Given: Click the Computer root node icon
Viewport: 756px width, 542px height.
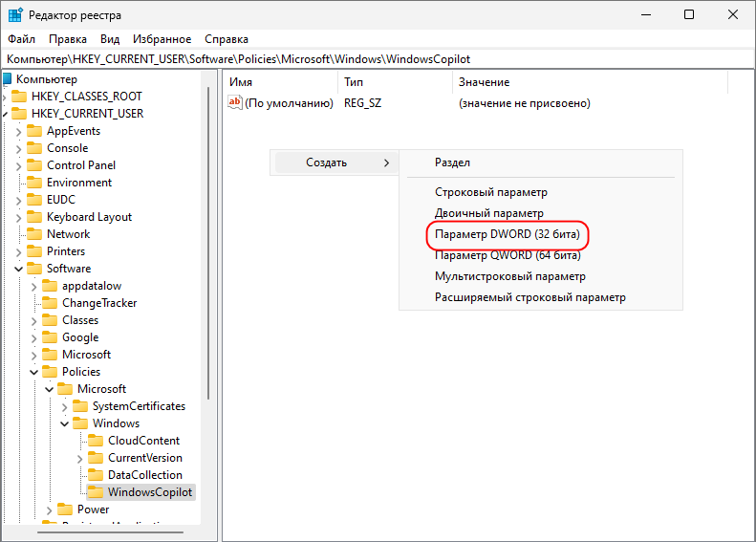Looking at the screenshot, I should click(8, 79).
